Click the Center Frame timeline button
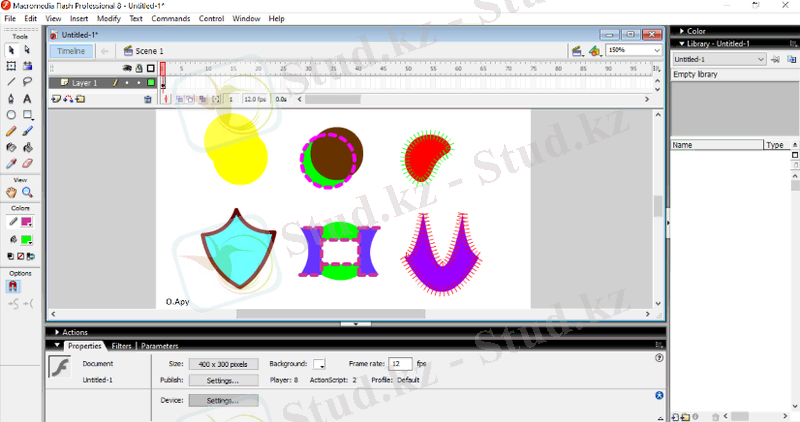Viewport: 800px width, 422px height. (166, 99)
